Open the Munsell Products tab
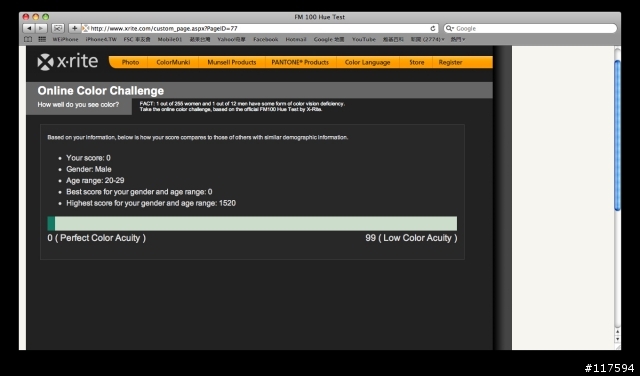 [232, 62]
